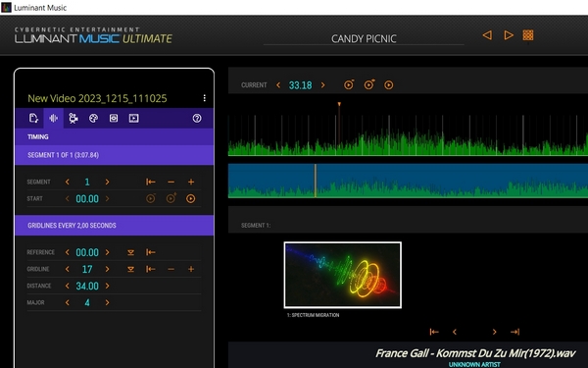
Task: Click second play-with-plus icon beside CURRENT
Action: (x=369, y=84)
